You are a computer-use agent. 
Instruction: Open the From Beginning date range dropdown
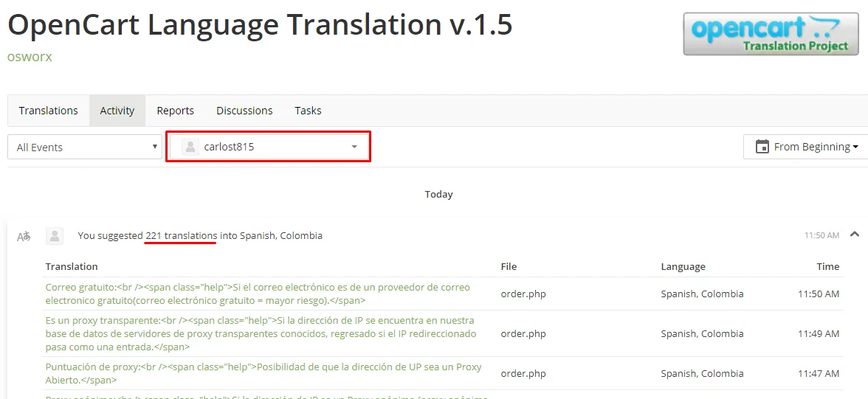(x=806, y=147)
